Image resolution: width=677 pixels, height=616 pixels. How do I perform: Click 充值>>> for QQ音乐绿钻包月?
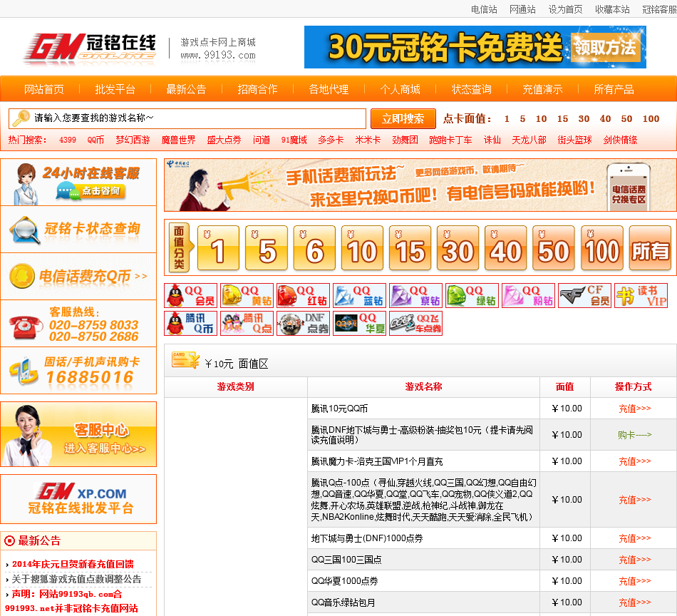pos(635,602)
